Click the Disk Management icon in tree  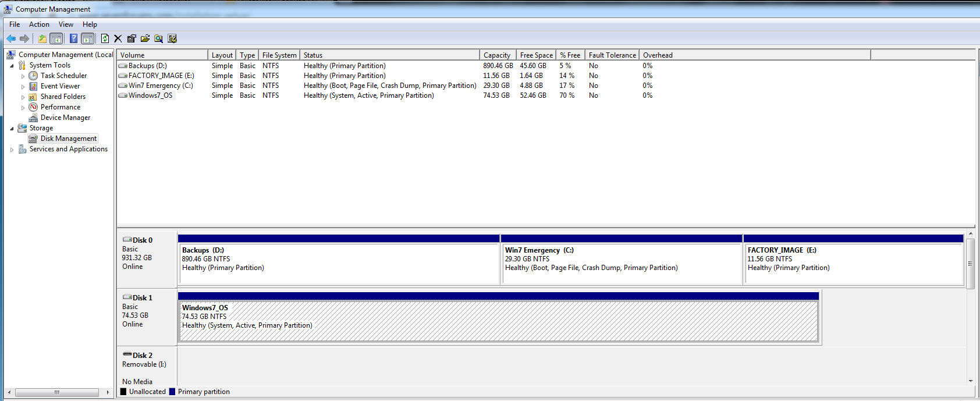coord(33,139)
